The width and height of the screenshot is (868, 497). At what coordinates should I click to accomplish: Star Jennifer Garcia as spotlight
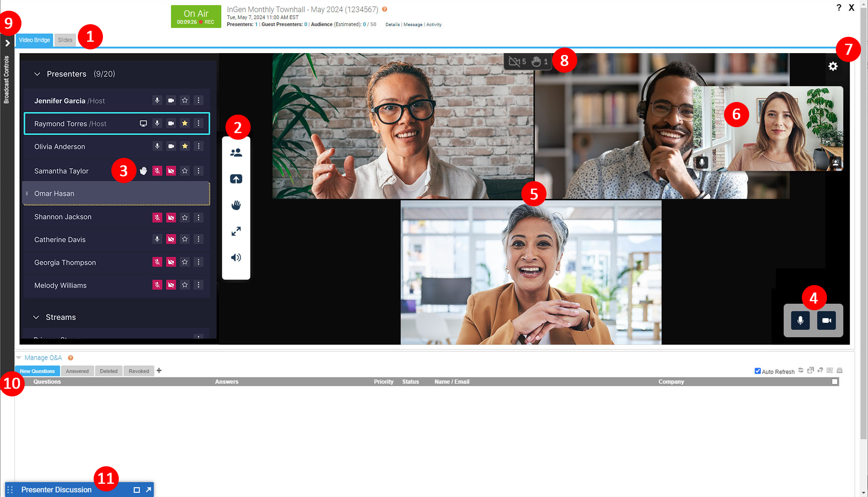(185, 101)
